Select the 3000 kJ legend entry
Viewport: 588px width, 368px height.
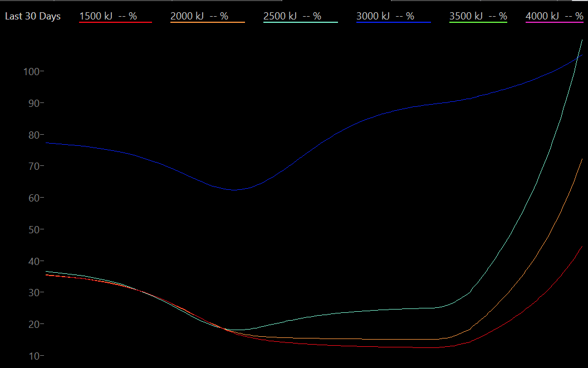pyautogui.click(x=385, y=16)
